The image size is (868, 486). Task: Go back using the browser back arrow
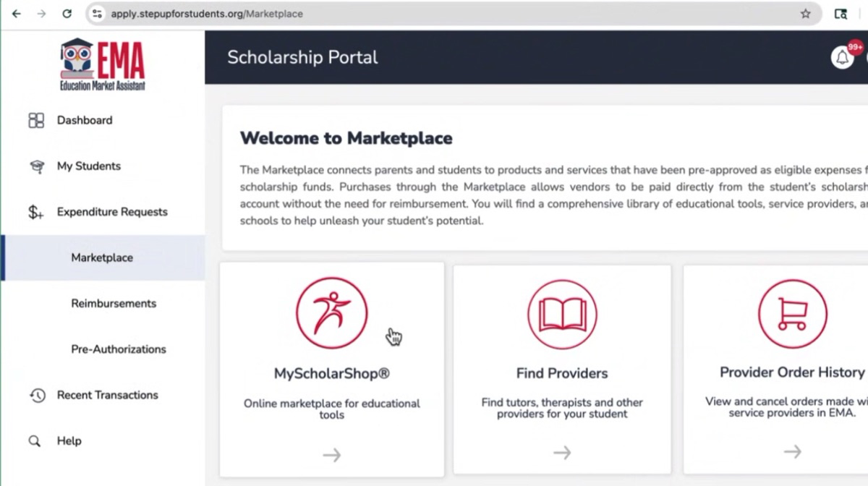[17, 14]
